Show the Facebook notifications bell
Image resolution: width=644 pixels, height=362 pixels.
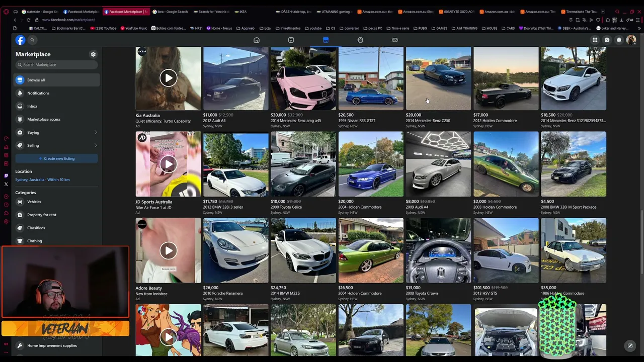point(619,40)
